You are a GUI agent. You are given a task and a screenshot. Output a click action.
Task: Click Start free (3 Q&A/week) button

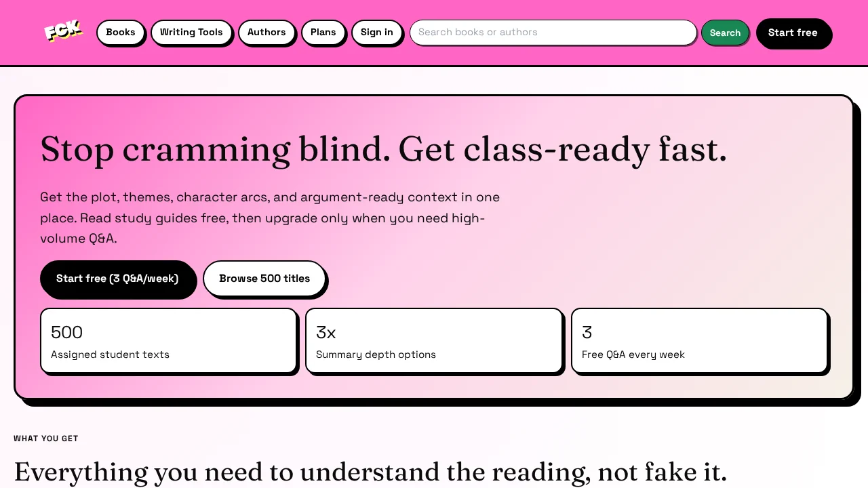(118, 279)
